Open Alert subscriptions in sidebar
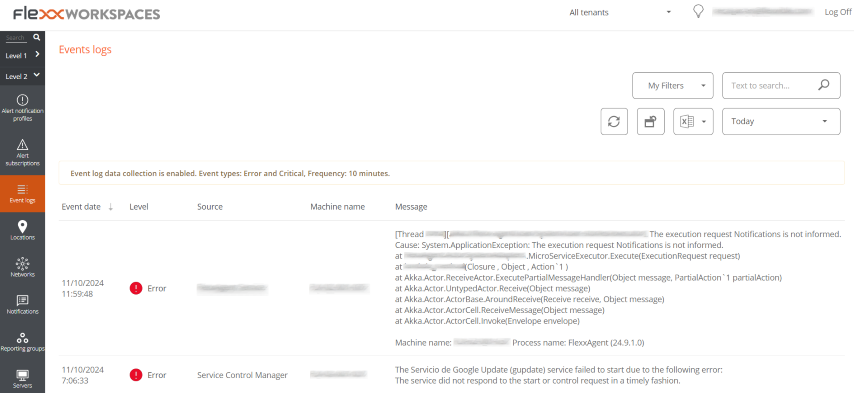Screen dimensions: 854x393 pyautogui.click(x=22, y=152)
